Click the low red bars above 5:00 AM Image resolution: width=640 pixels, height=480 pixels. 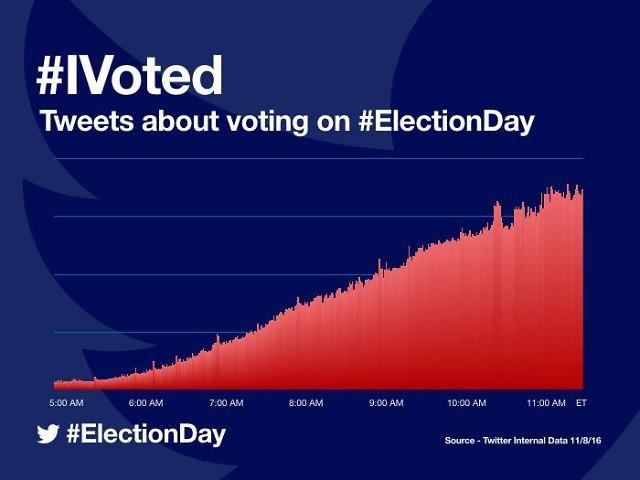(66, 383)
